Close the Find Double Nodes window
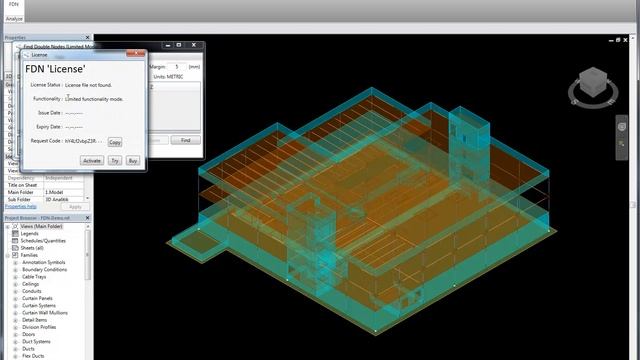 click(x=194, y=45)
